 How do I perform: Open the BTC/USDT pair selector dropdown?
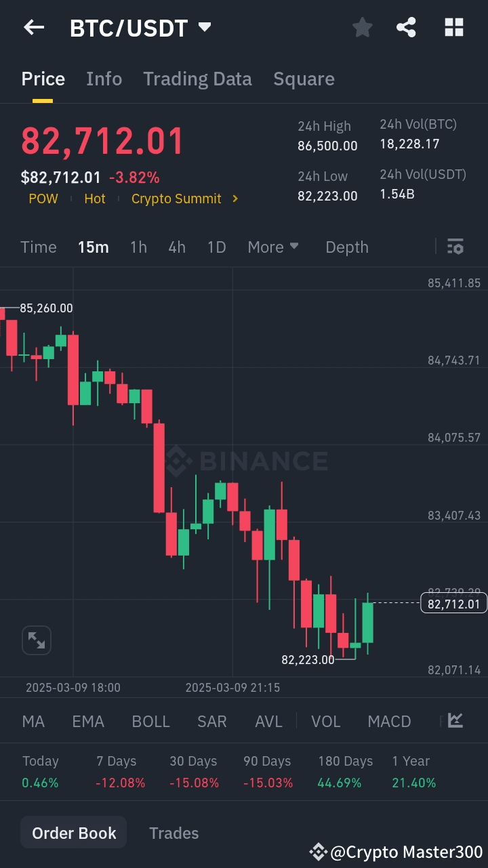pyautogui.click(x=141, y=28)
